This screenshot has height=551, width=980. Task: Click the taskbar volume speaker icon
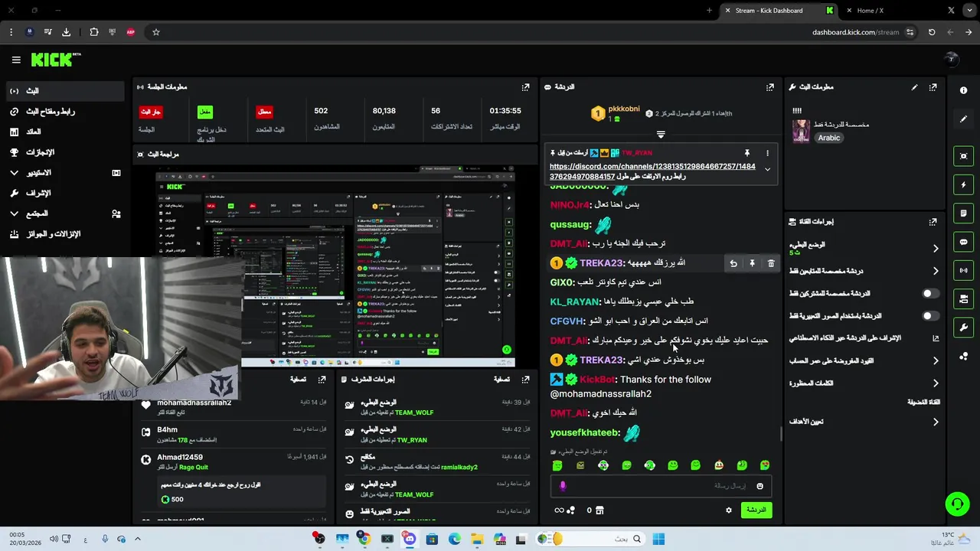point(54,539)
